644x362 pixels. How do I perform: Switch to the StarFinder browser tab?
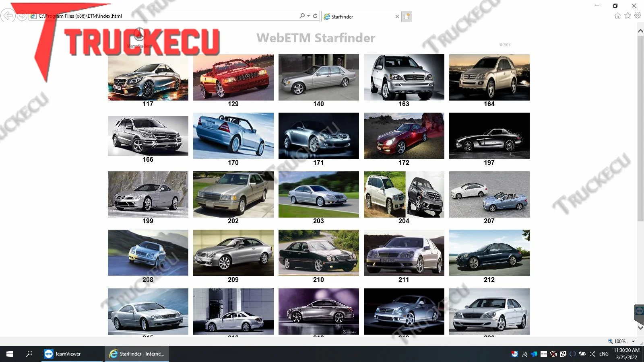click(x=361, y=16)
